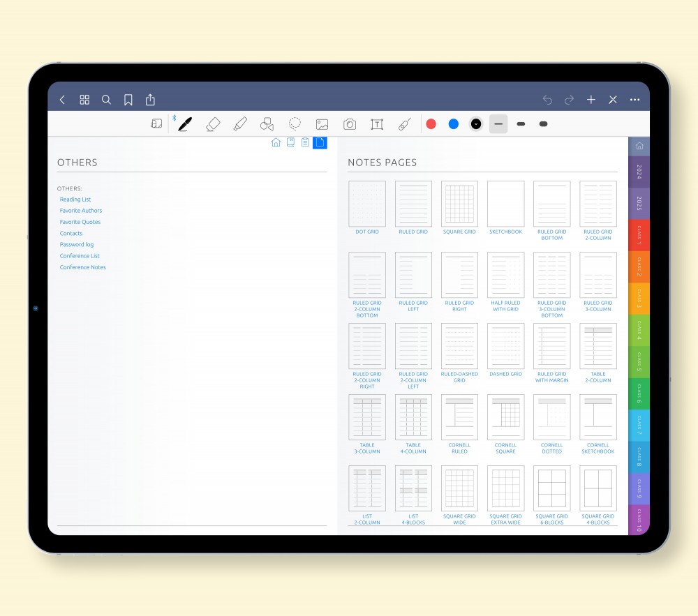This screenshot has width=698, height=616.
Task: Select the Highlighter tool
Action: (240, 124)
